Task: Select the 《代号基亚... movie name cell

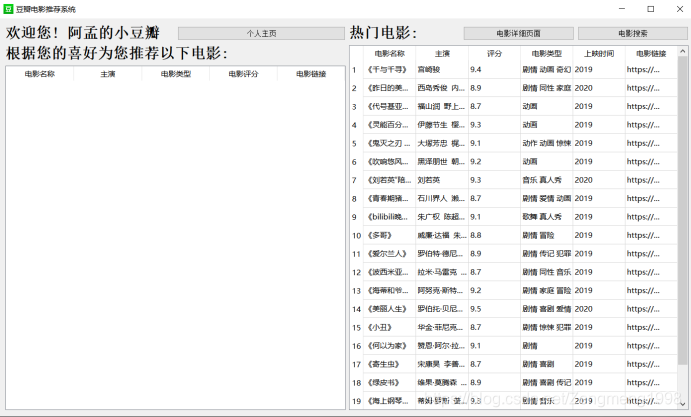Action: (x=389, y=107)
